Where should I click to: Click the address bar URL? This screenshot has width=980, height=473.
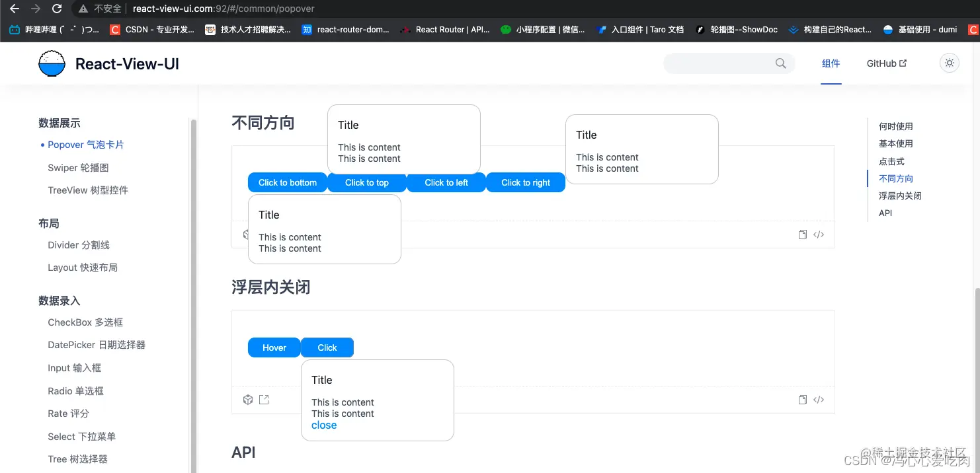[x=224, y=9]
